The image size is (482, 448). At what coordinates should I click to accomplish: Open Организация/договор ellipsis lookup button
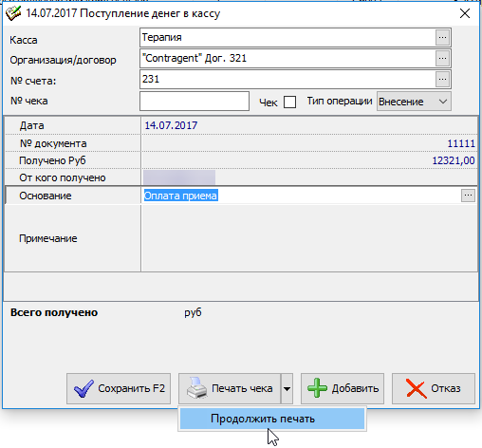point(442,59)
